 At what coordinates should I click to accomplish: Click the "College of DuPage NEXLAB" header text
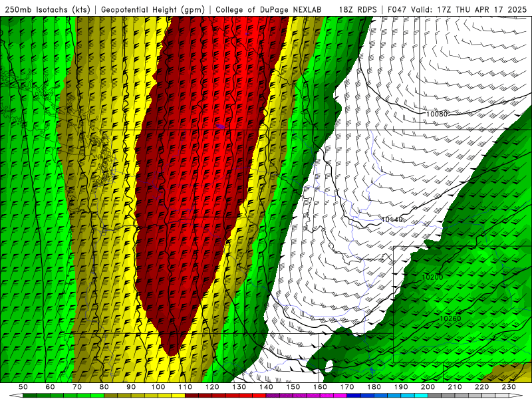(x=269, y=9)
